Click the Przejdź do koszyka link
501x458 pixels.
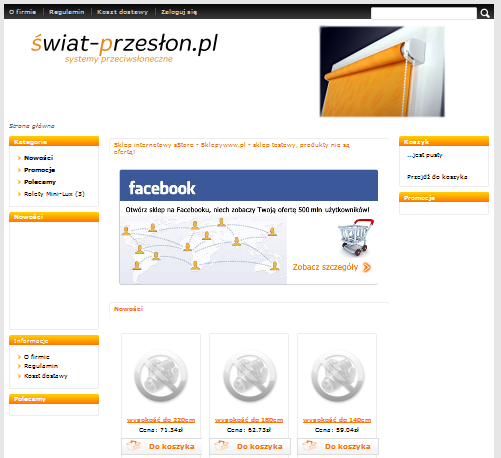point(437,177)
